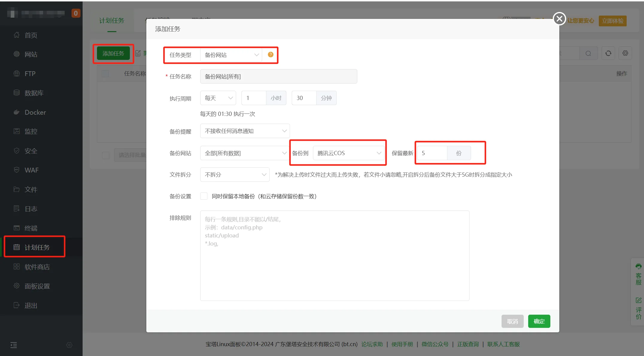
Task: Open 面板设置 menu item label
Action: click(37, 286)
